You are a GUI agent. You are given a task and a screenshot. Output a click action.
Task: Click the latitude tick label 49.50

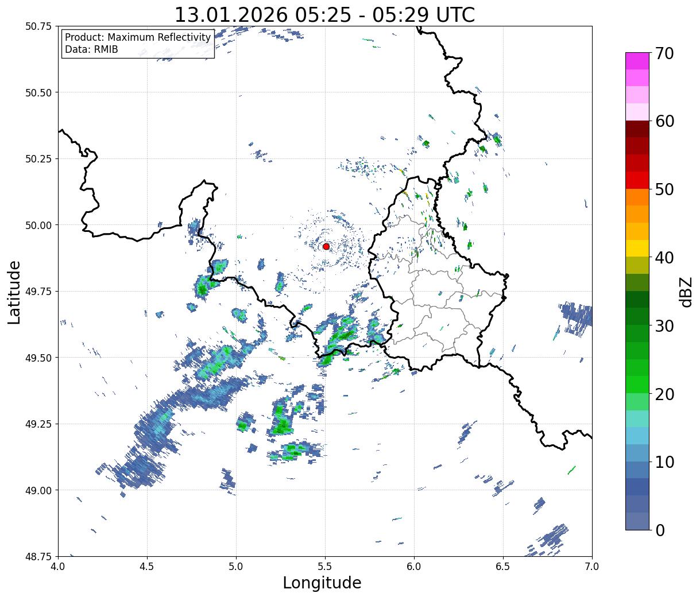tap(38, 358)
